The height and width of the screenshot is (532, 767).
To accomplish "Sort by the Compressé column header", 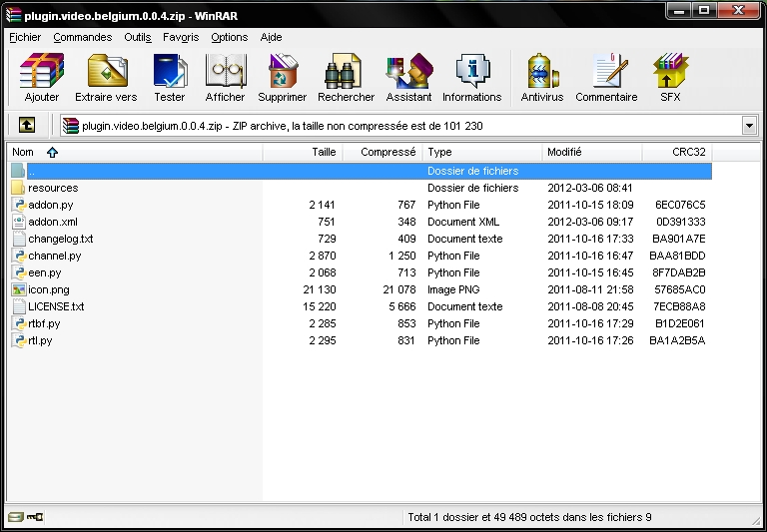I will (383, 152).
